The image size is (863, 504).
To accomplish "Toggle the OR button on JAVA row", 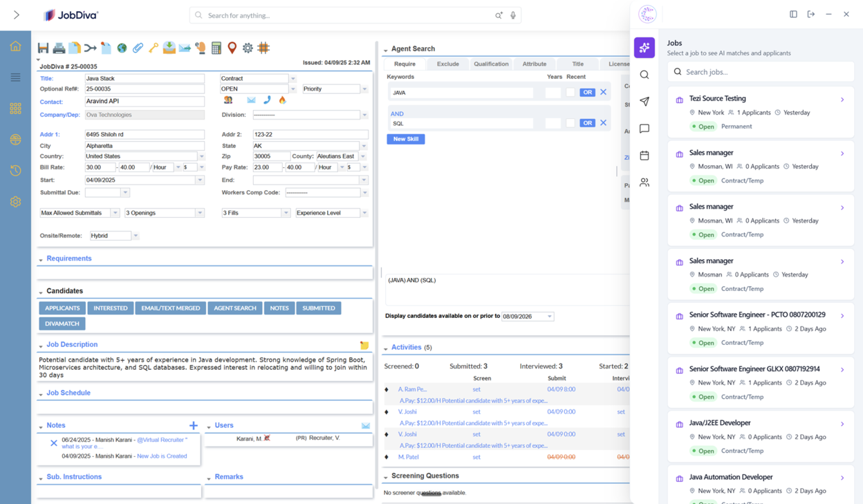I will coord(587,92).
